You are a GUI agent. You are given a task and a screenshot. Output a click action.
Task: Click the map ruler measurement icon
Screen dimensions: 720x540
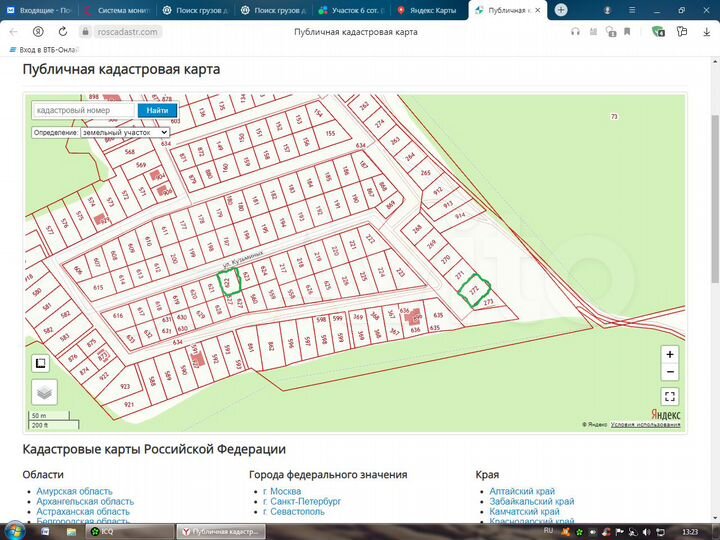tap(41, 363)
